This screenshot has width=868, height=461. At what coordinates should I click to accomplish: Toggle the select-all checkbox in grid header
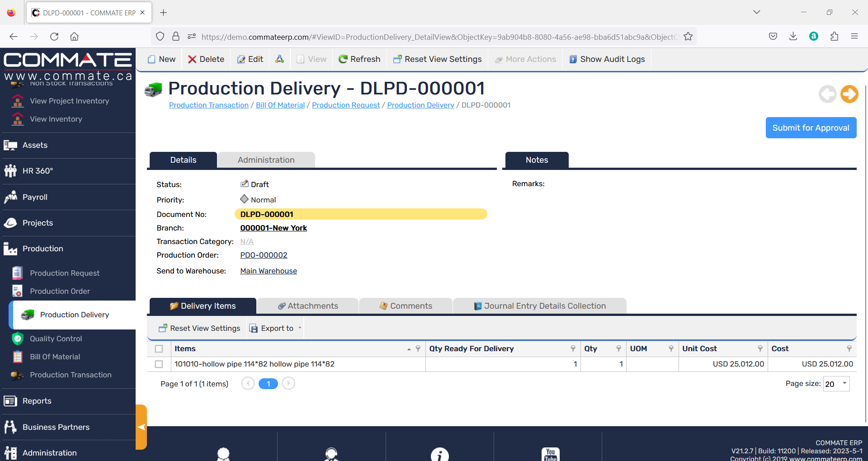click(159, 349)
